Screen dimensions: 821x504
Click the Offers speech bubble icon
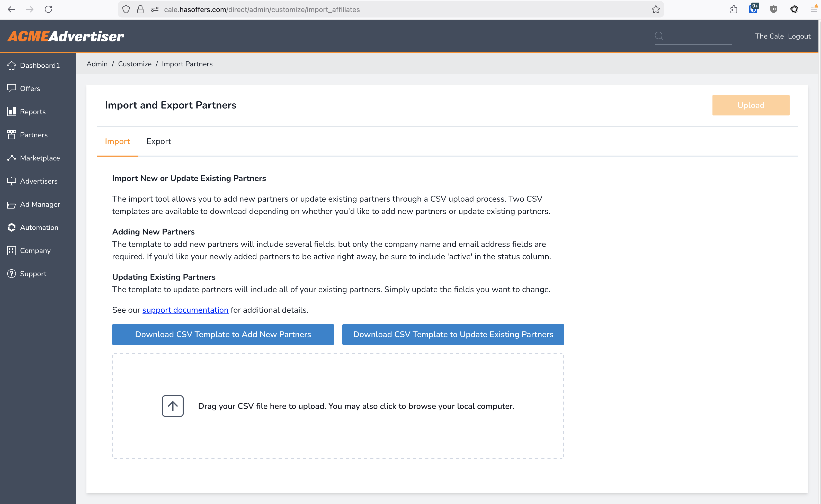(11, 88)
